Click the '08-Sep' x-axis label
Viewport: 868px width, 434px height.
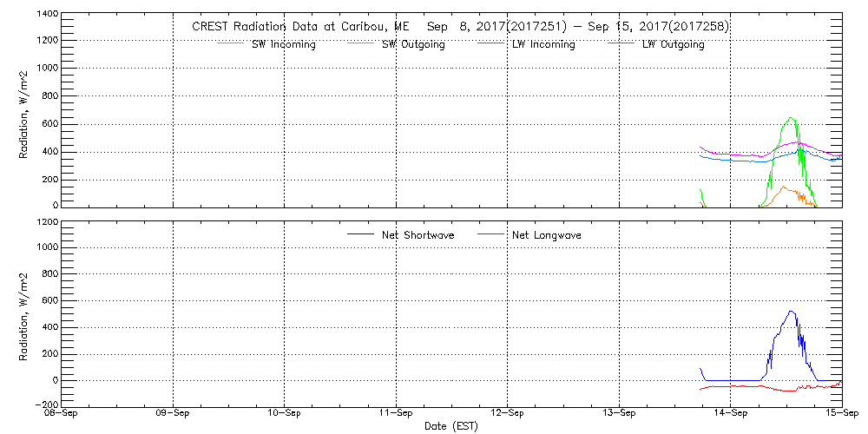click(62, 414)
